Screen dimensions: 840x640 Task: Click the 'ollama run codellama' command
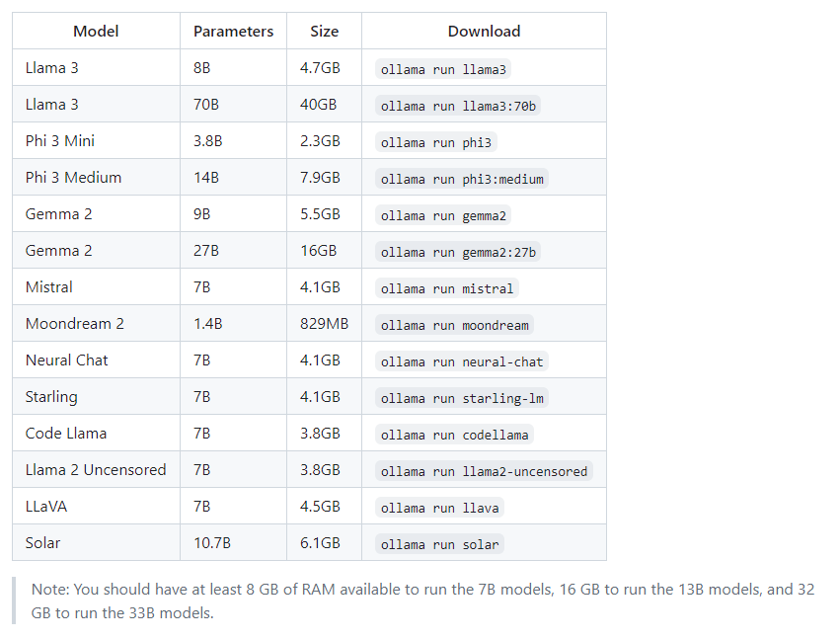click(454, 435)
